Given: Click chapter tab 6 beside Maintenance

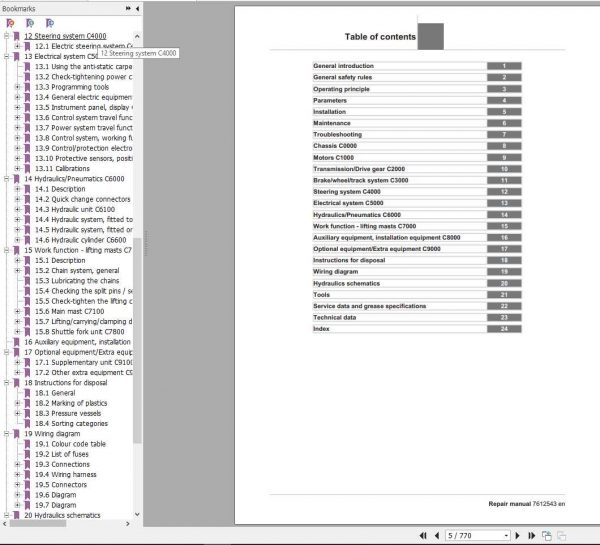Looking at the screenshot, I should pos(504,123).
